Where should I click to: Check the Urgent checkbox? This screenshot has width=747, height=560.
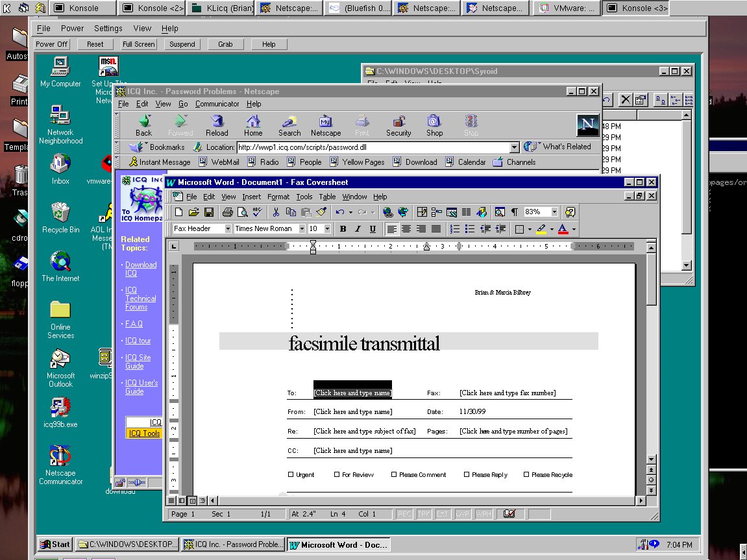point(291,474)
